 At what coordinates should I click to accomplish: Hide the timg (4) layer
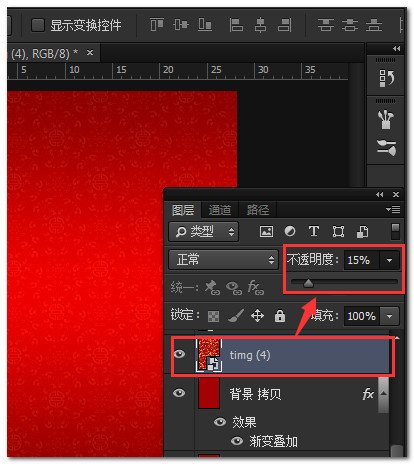pyautogui.click(x=179, y=354)
